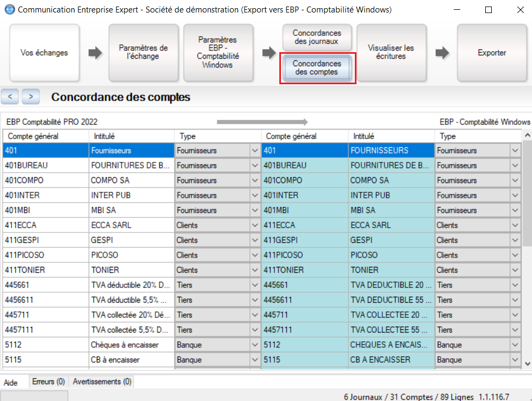Click destination account 5112 cell
The width and height of the screenshot is (532, 401).
tap(305, 344)
